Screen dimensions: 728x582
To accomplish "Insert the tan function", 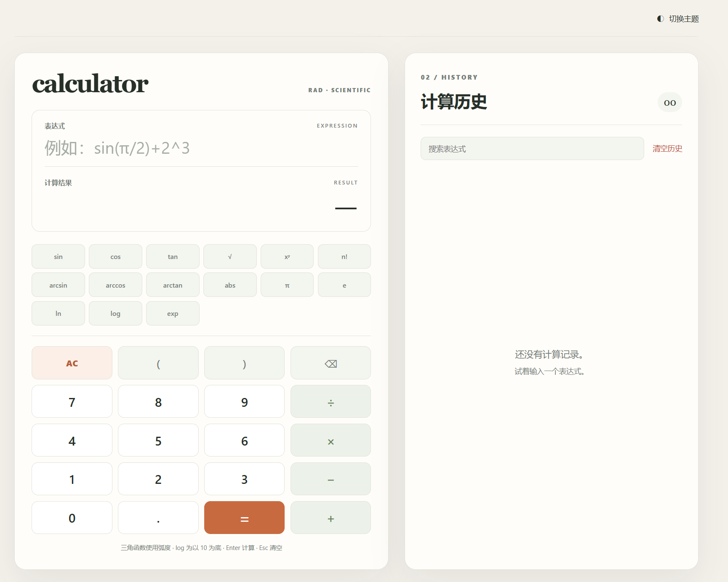I will pyautogui.click(x=173, y=256).
